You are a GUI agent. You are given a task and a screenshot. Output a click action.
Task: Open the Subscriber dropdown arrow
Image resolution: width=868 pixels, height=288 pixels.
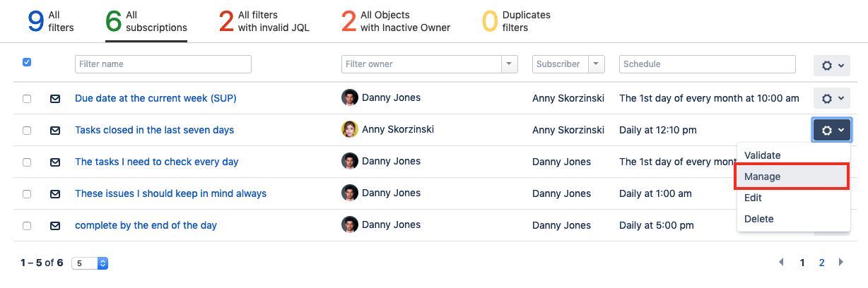597,64
